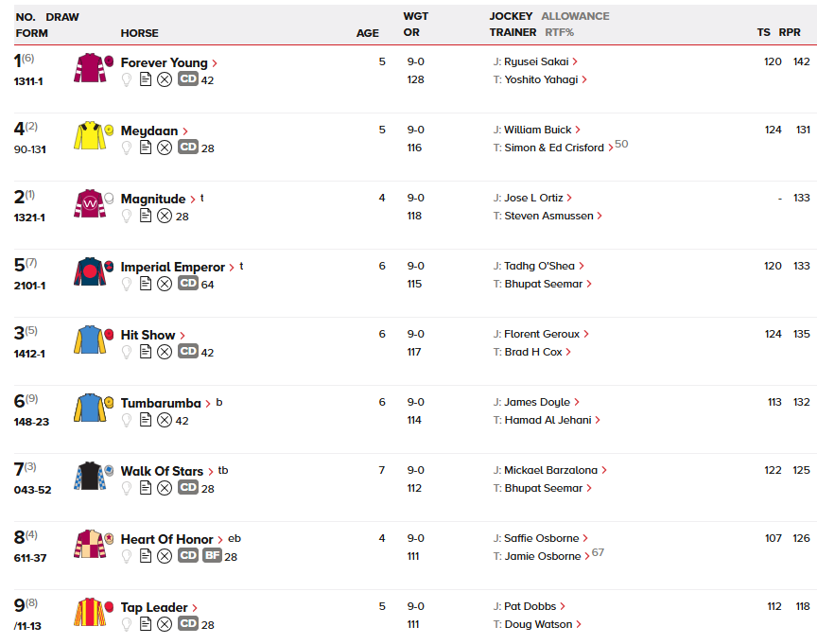Viewport: 817px width, 644px height.
Task: Click the Heart Of Honor horse name
Action: pyautogui.click(x=166, y=540)
